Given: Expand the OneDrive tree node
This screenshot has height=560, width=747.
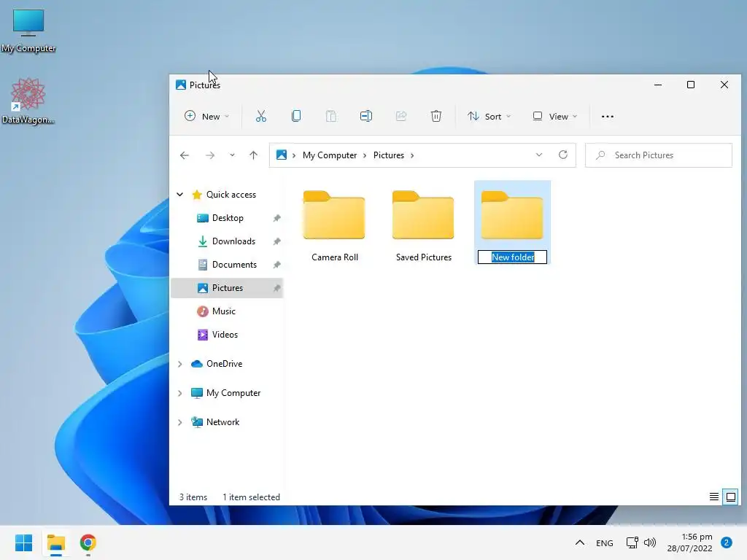Looking at the screenshot, I should (180, 364).
